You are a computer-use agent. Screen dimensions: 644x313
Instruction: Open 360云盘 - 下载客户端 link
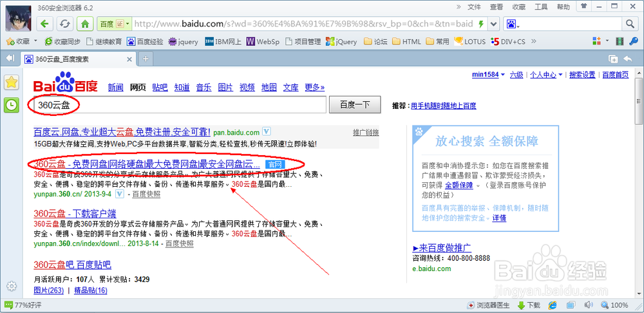[x=75, y=214]
